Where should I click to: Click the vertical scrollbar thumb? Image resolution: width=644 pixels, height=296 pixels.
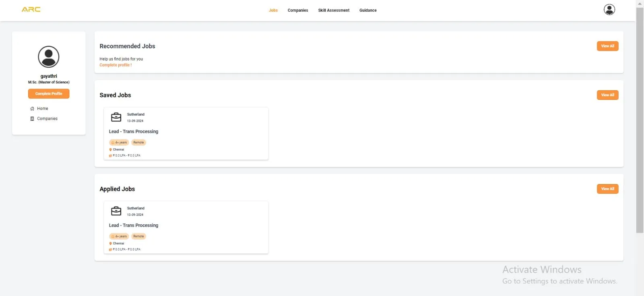point(640,120)
